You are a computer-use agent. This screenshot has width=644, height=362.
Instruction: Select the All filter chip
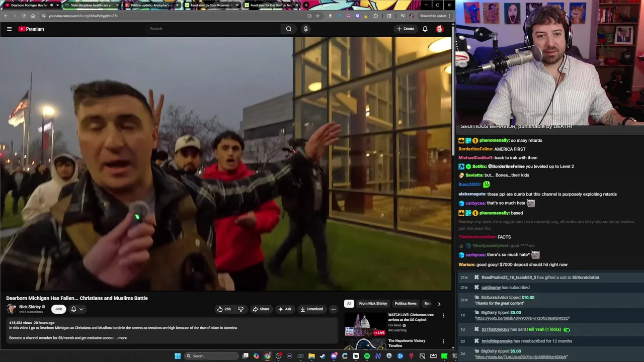click(349, 304)
